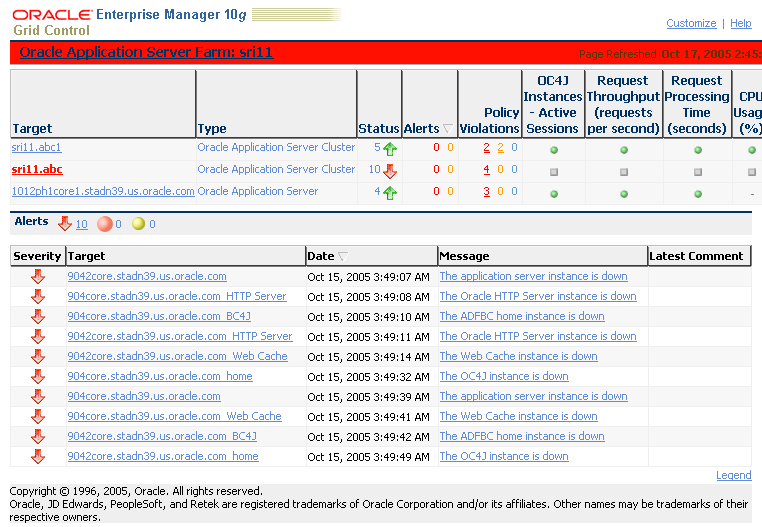
Task: Open the Legend link
Action: pyautogui.click(x=733, y=475)
